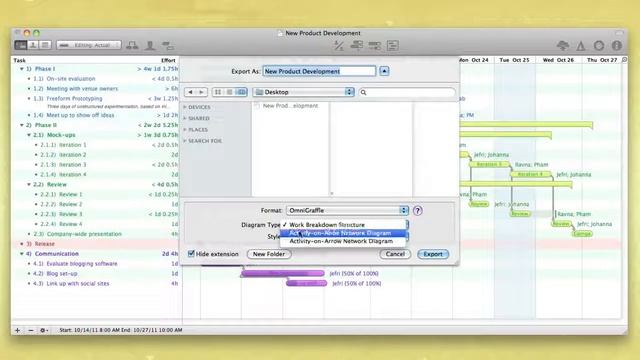Choose Activity-on-Node Network Diagram option
640x360 pixels.
pos(343,233)
